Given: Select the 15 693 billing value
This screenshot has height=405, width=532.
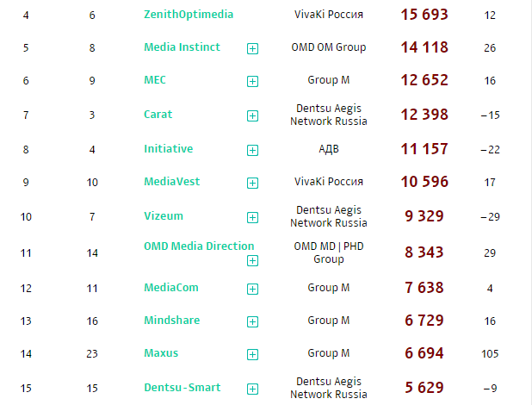Looking at the screenshot, I should click(x=424, y=16).
